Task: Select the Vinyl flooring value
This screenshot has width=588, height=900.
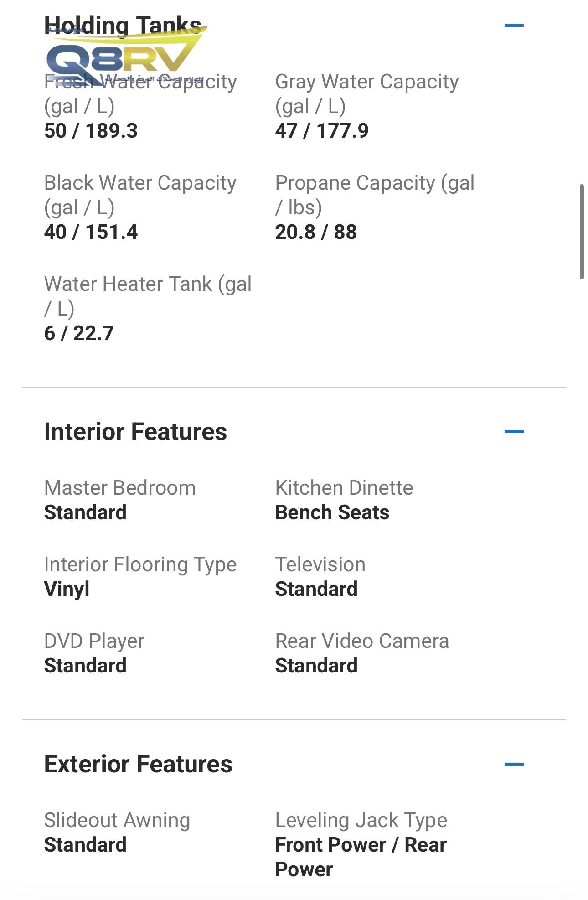Action: tap(67, 589)
